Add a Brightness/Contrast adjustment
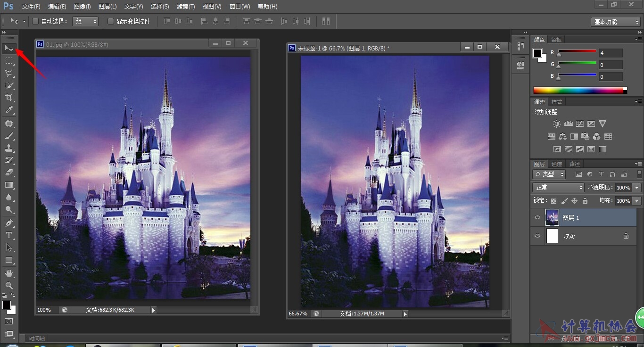Screen dimensions: 644x347 click(x=557, y=124)
